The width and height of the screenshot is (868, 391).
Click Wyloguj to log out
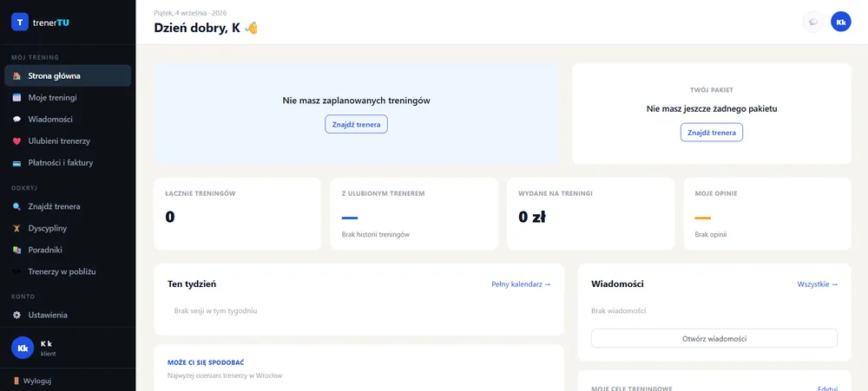37,381
